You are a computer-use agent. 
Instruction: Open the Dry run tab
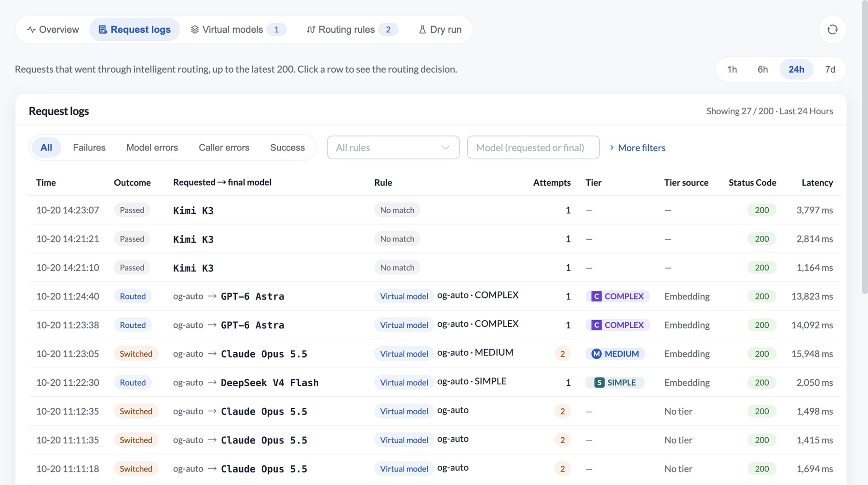tap(440, 29)
